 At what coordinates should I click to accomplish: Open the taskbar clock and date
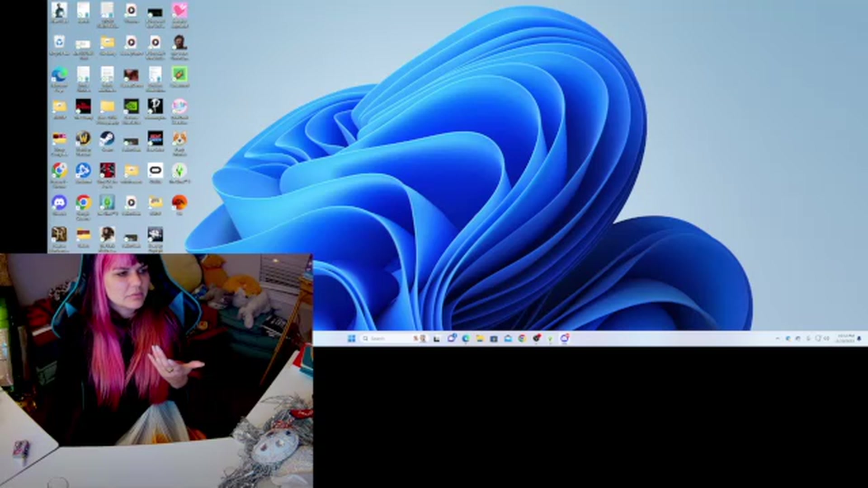coord(845,338)
